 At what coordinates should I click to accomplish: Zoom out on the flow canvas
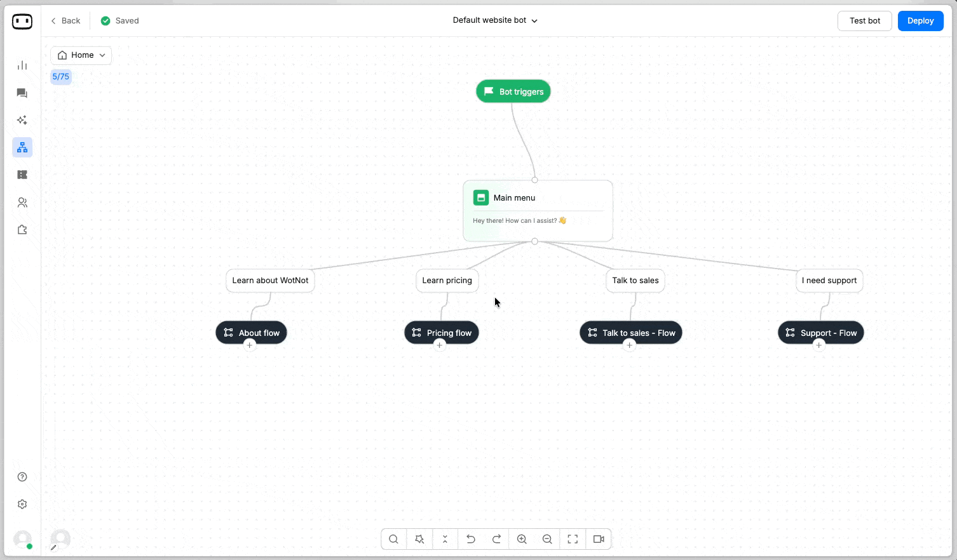click(547, 539)
